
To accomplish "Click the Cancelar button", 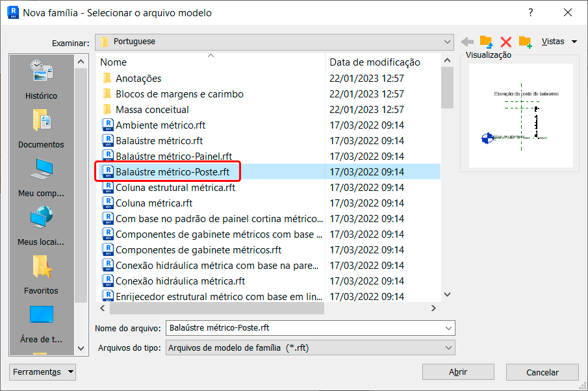I will pyautogui.click(x=542, y=372).
